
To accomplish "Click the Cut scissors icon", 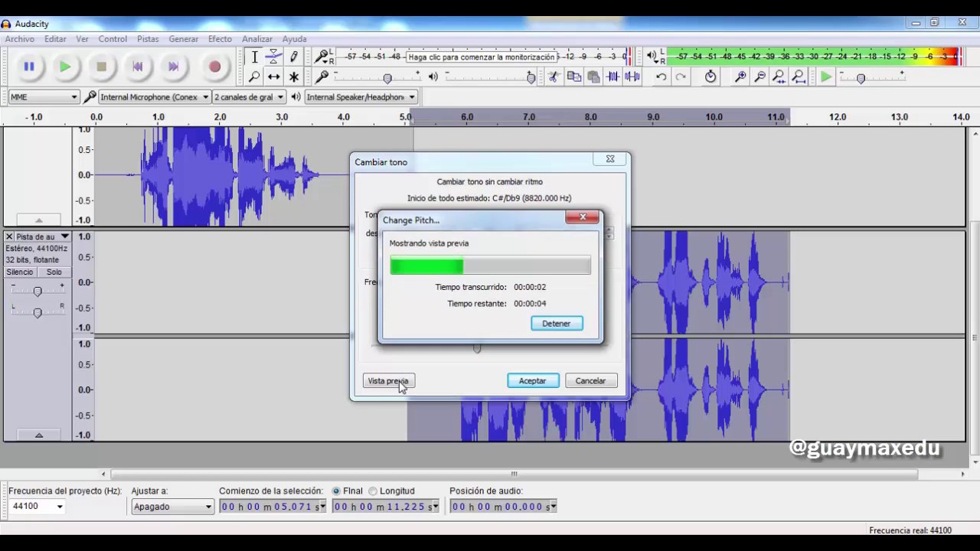I will tap(554, 77).
